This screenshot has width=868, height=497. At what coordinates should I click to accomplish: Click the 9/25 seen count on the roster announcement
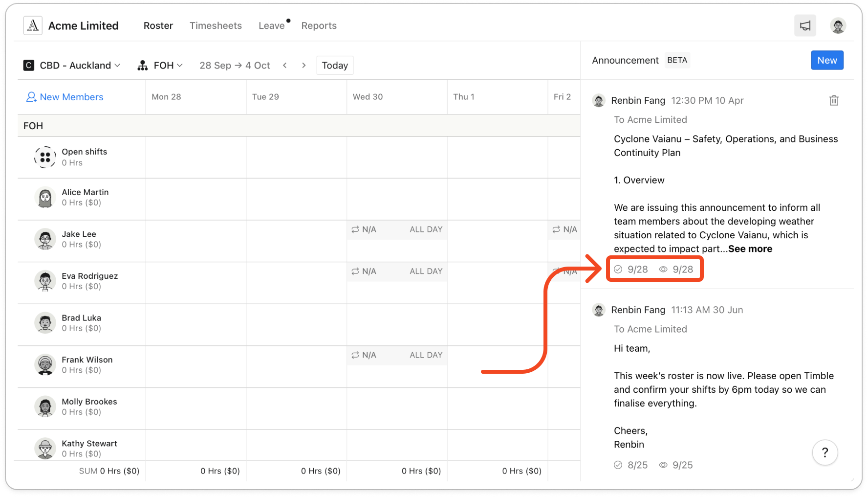676,465
